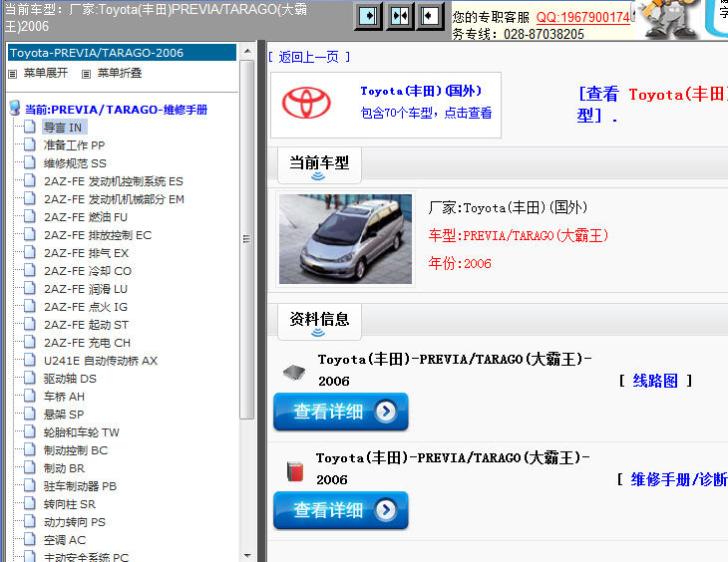
Task: Click page icon for 2AZ-FE 燃油 FU
Action: [x=30, y=216]
